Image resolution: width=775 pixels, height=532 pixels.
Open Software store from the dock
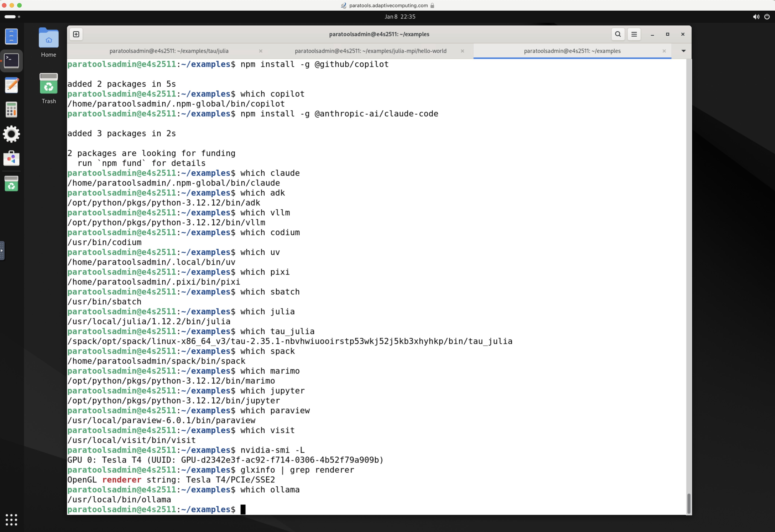[11, 158]
